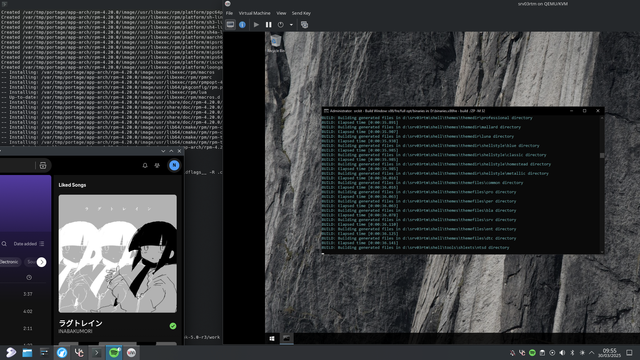Open the Windows Start button in guest
The height and width of the screenshot is (360, 640).
pyautogui.click(x=272, y=338)
